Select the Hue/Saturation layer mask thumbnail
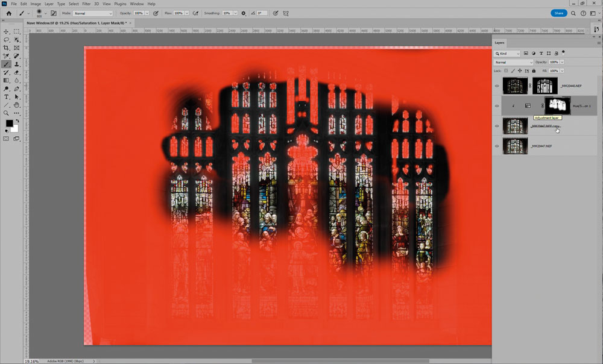Viewport: 603px width, 364px height. 558,105
